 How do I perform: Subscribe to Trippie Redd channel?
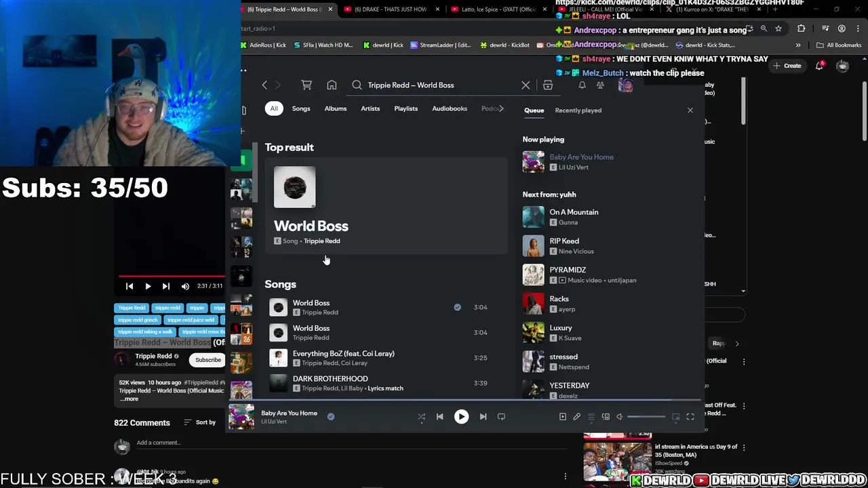pyautogui.click(x=208, y=360)
